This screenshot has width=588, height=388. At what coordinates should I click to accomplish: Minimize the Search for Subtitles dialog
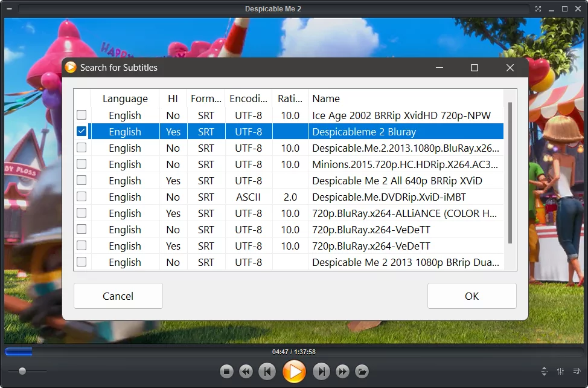[439, 68]
